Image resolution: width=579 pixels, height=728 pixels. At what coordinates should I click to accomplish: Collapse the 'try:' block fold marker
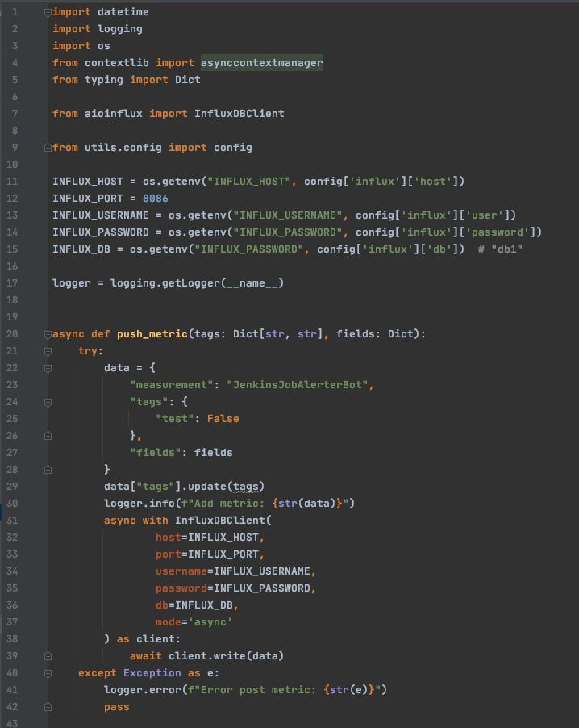(x=48, y=351)
